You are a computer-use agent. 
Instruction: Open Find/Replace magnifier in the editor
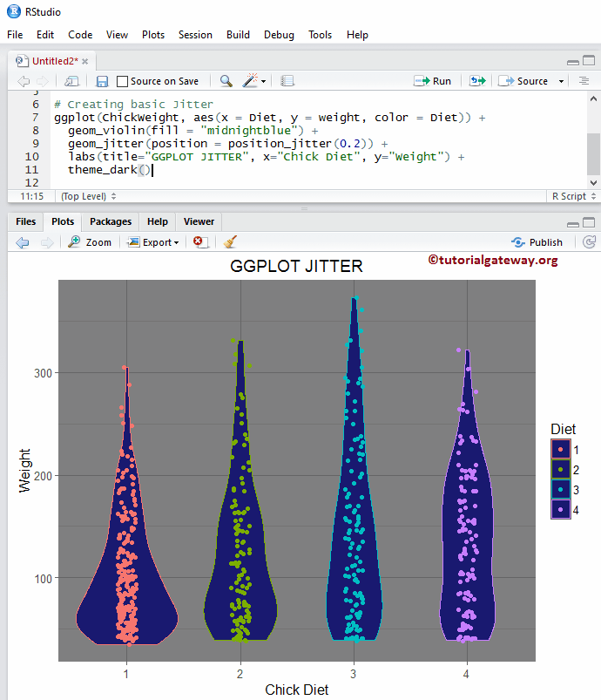226,81
